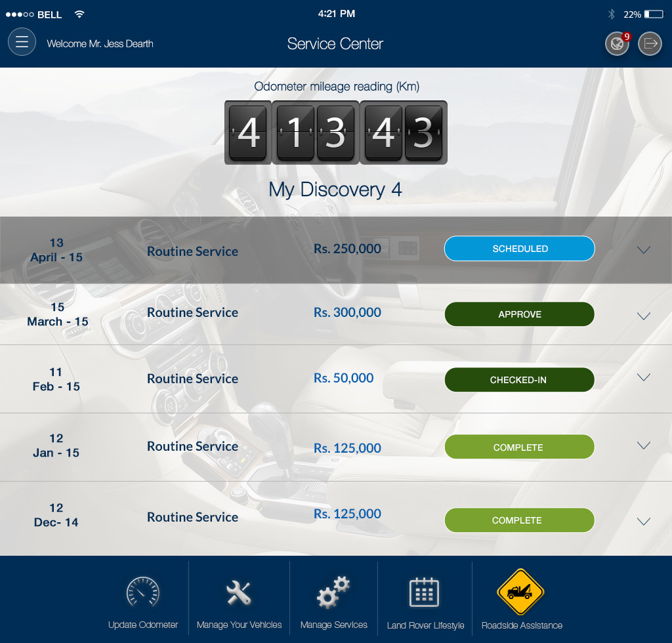Tap the Manage Your Vehicles wrench icon
Image resolution: width=672 pixels, height=643 pixels.
click(239, 593)
